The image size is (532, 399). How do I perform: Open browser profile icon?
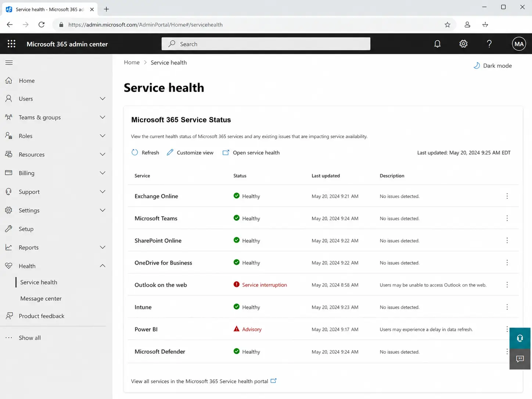coord(467,25)
